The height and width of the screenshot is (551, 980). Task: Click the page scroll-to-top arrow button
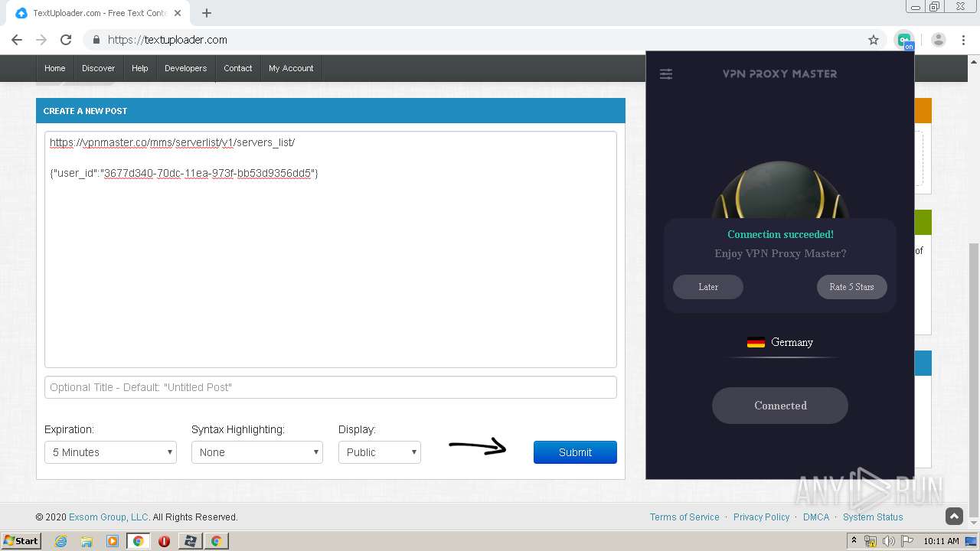tap(954, 517)
